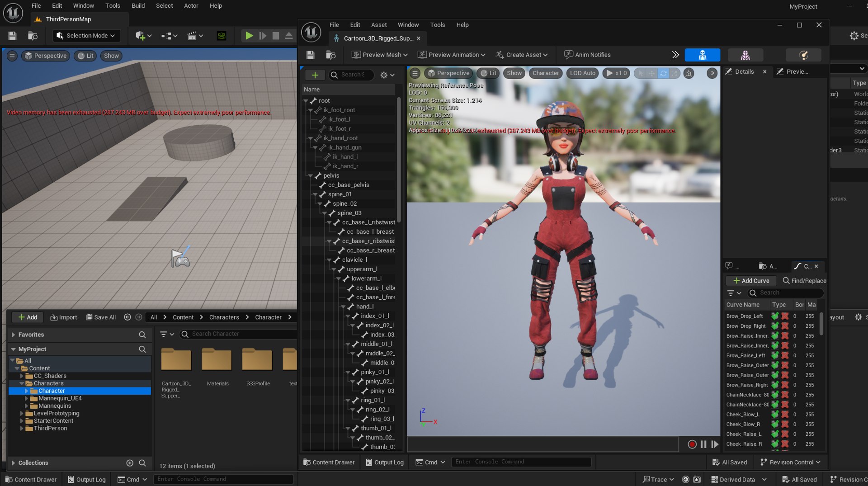Toggle Brow_Drop_Left morph target curve type

(775, 316)
